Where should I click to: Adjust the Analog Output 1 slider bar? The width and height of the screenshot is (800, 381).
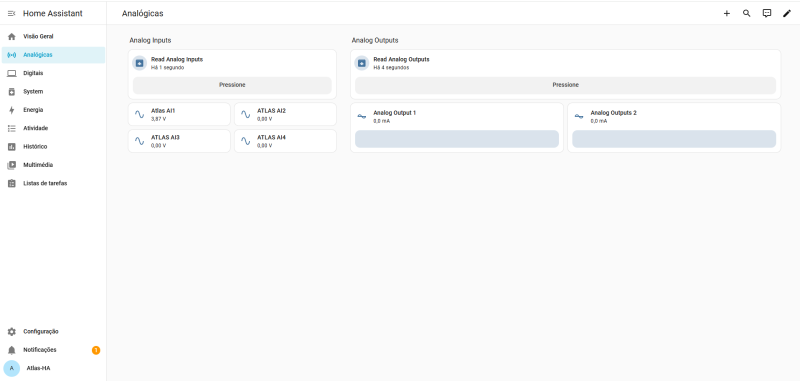(x=457, y=139)
